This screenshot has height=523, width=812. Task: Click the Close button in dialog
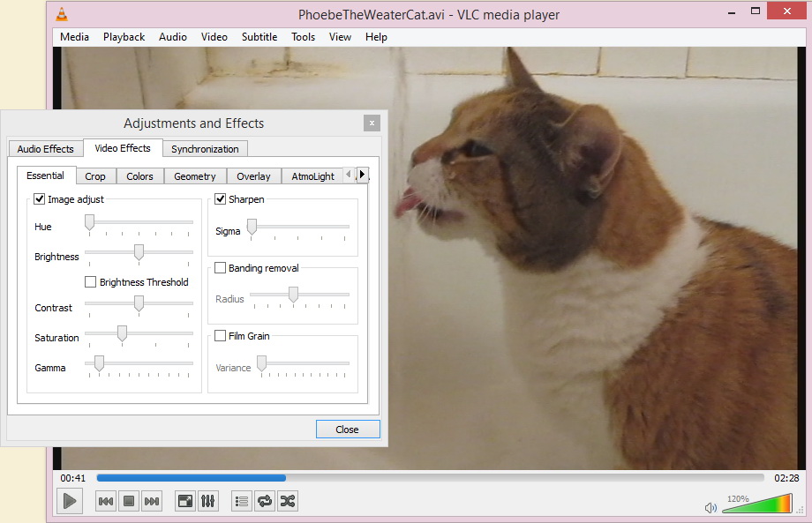348,430
